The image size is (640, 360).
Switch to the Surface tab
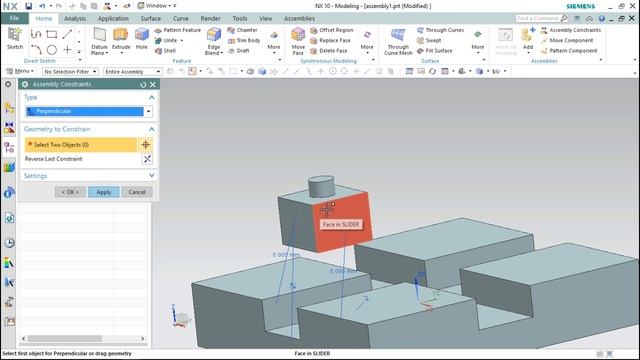151,19
